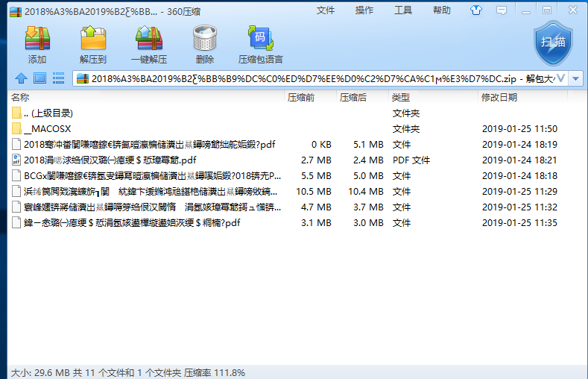Sort by 类型 (Type) column header
The image size is (588, 379).
click(x=434, y=98)
